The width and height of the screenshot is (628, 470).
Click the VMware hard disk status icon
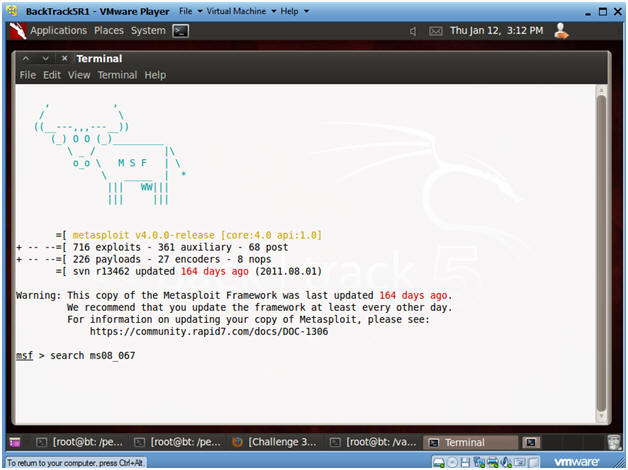[x=439, y=462]
